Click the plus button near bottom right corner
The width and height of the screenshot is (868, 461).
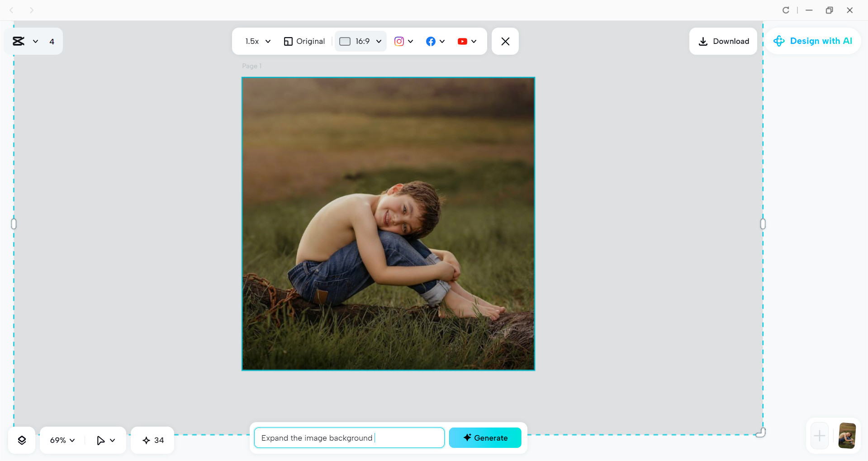pos(819,436)
